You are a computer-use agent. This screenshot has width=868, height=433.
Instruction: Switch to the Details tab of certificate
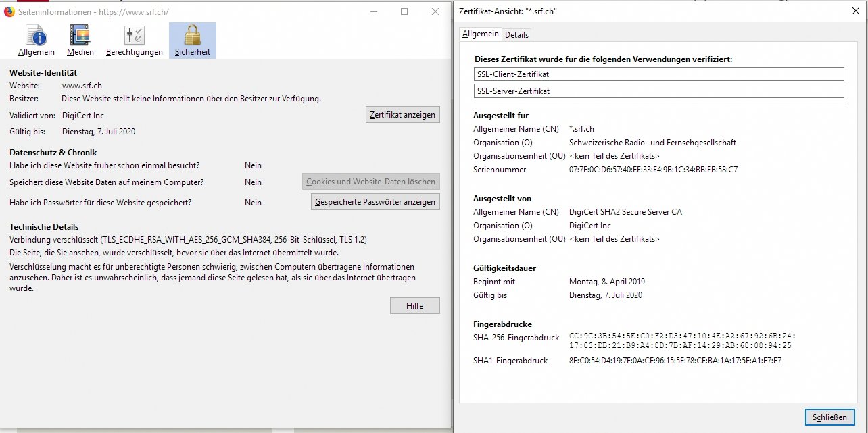[516, 34]
